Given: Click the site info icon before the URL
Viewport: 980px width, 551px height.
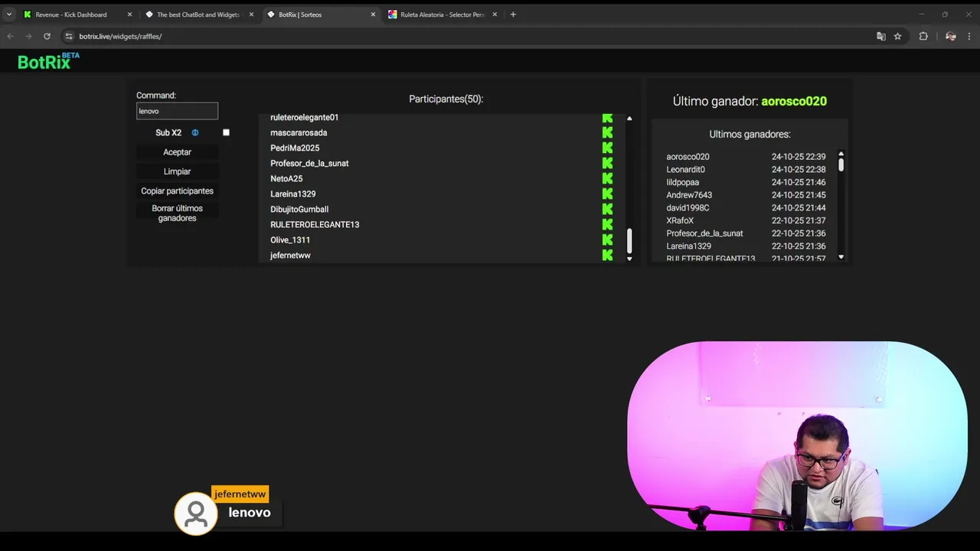Looking at the screenshot, I should click(69, 36).
